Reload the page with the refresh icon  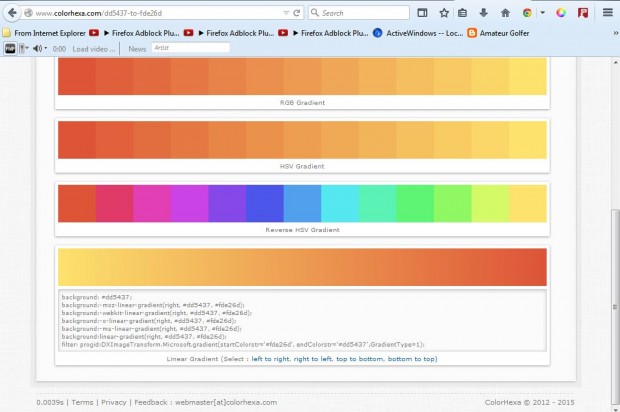(x=298, y=13)
